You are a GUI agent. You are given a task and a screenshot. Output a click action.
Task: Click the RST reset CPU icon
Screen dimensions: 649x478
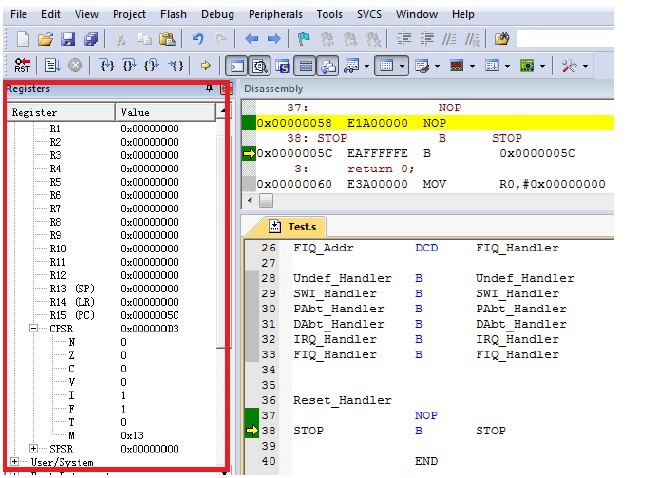point(22,65)
